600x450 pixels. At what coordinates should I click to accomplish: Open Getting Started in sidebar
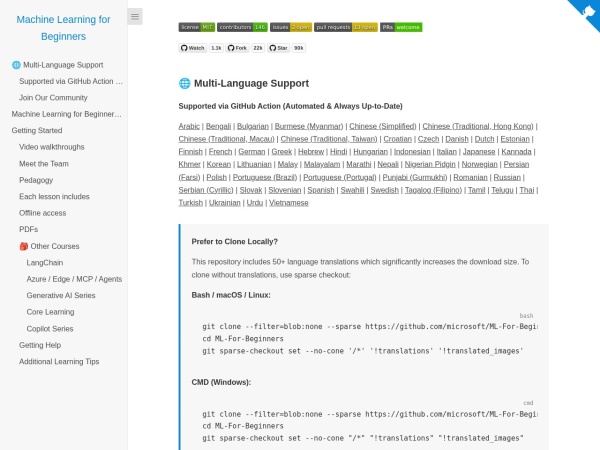[37, 130]
